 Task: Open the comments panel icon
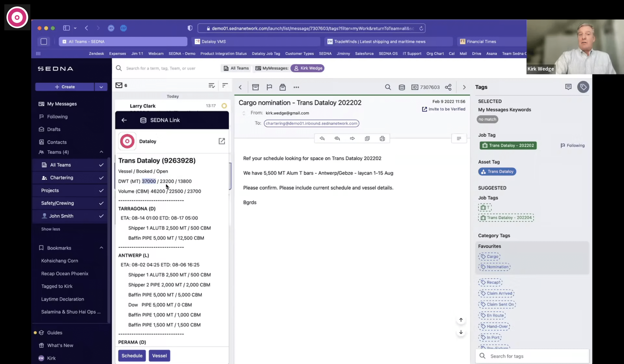(568, 87)
